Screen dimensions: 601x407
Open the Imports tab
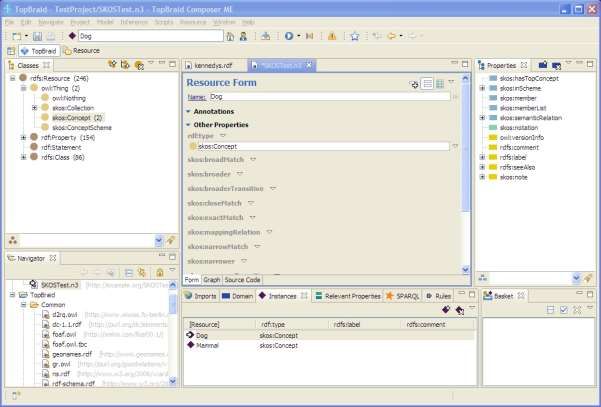tap(200, 296)
